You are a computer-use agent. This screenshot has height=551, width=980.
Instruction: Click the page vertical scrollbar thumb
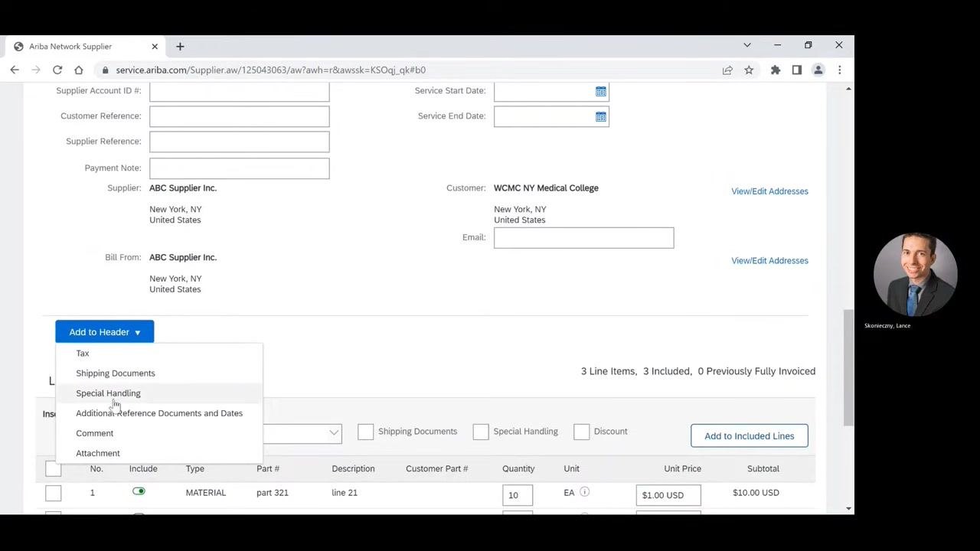848,367
